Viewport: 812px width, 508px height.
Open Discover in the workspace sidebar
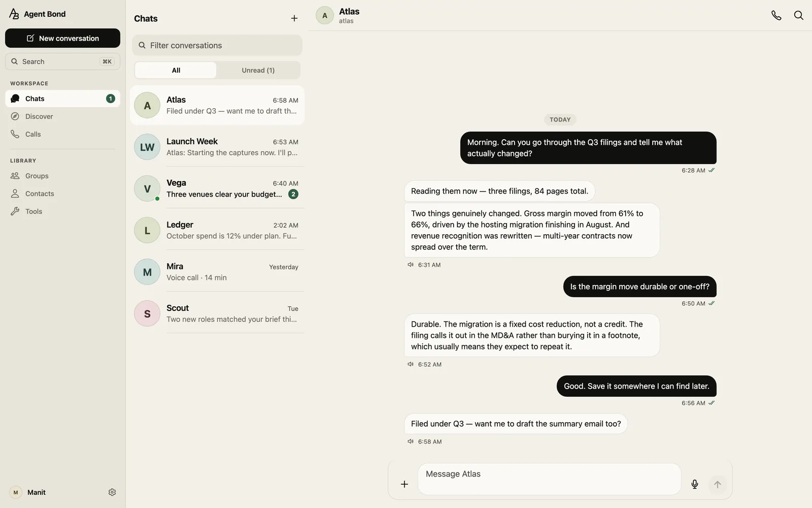[62, 116]
